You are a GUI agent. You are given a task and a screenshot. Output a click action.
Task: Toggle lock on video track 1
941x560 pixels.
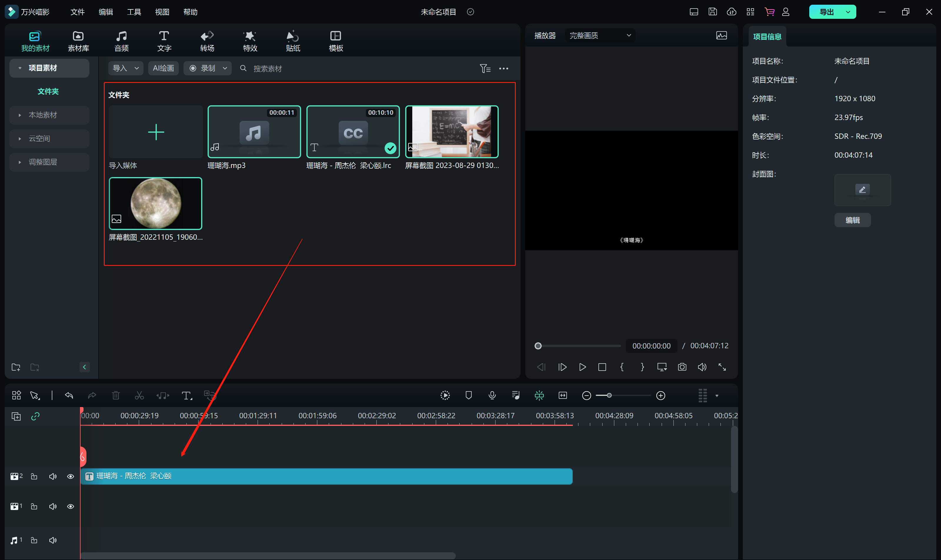(34, 506)
